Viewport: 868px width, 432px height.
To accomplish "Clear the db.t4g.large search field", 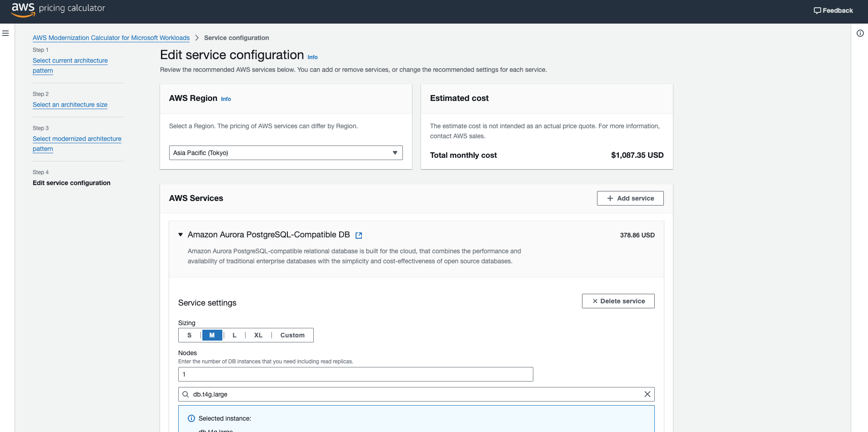I will (x=647, y=394).
